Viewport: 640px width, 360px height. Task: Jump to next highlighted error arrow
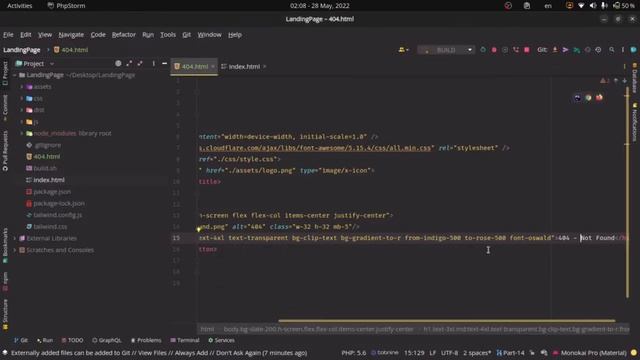tap(624, 81)
